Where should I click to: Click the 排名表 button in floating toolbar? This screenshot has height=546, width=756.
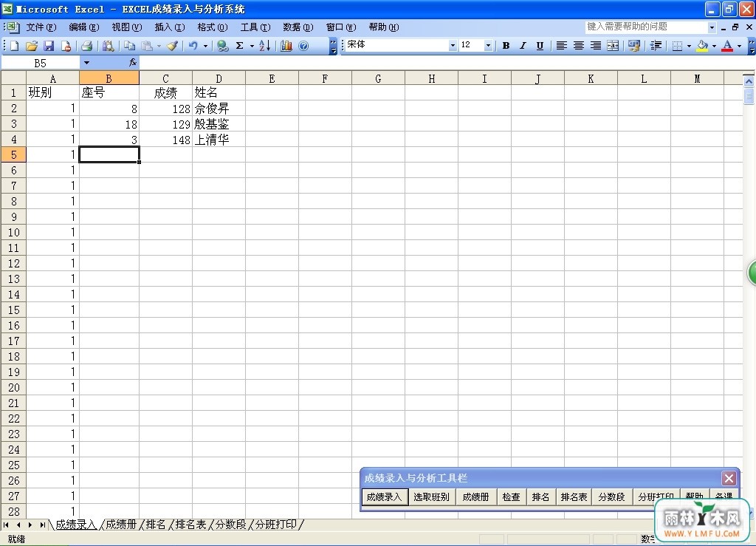coord(574,496)
